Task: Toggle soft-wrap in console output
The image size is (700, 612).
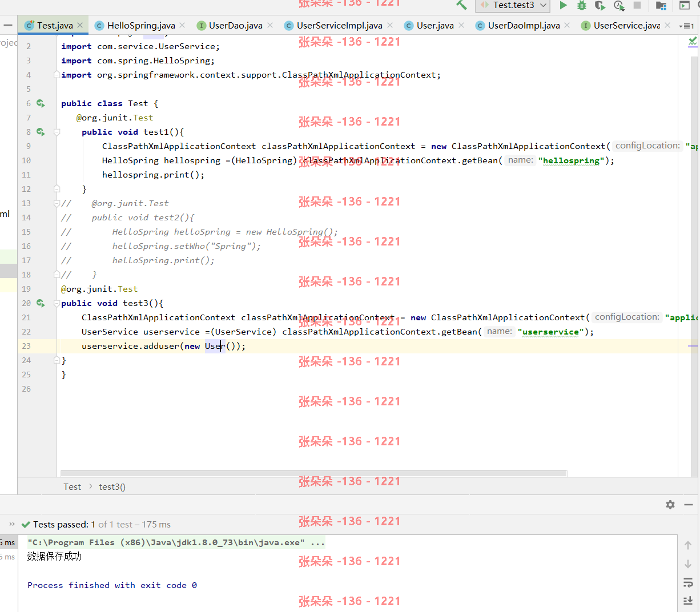Action: [688, 583]
